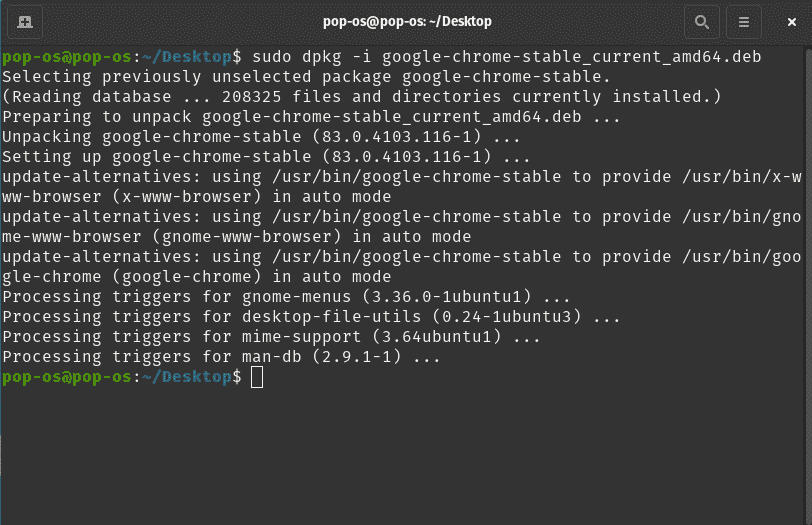Click the desktop-file-utils triggers line
The height and width of the screenshot is (525, 812).
[x=311, y=316]
